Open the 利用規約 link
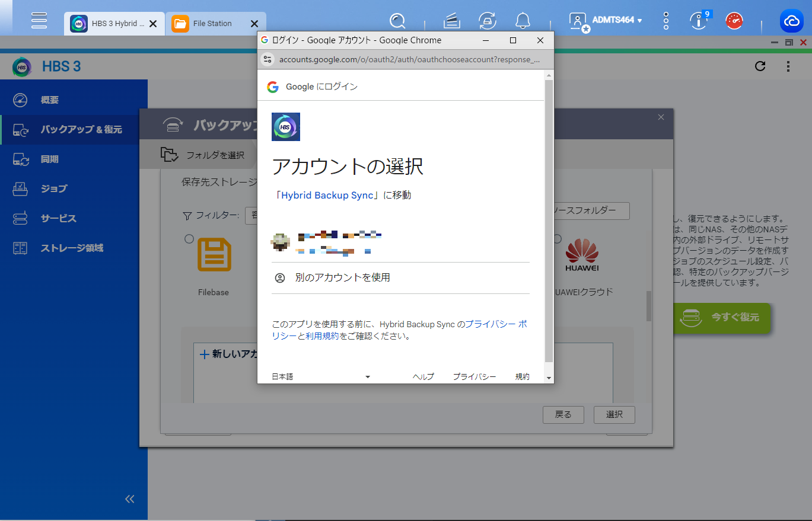 [x=322, y=336]
